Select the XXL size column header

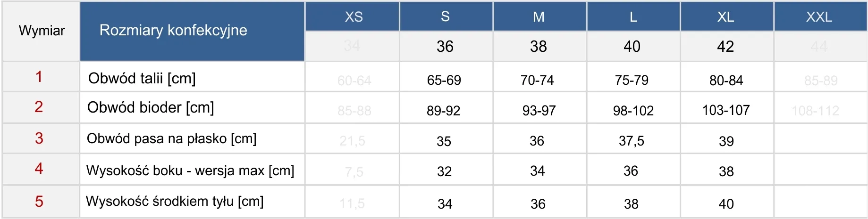pos(819,17)
